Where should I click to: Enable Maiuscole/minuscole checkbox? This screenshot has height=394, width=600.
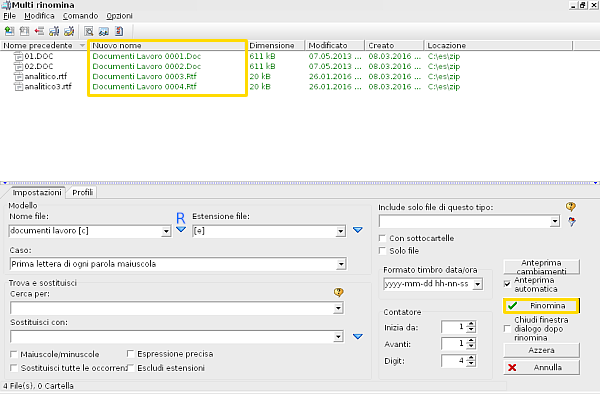pyautogui.click(x=13, y=354)
